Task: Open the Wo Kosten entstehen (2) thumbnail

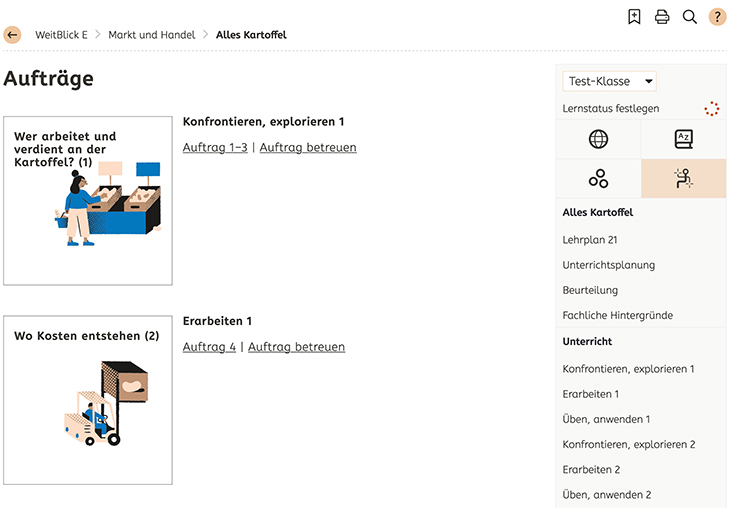Action: click(88, 400)
